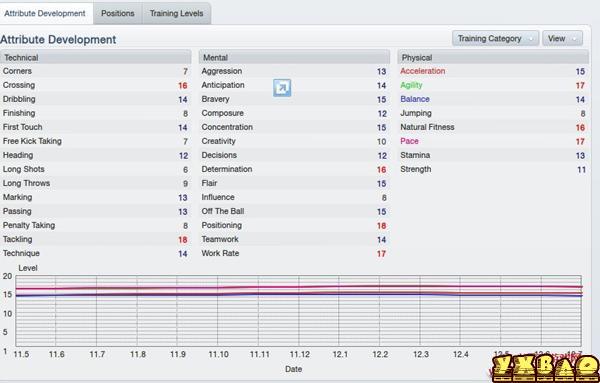The image size is (600, 383).
Task: Select the Bravery attribute row
Action: [x=294, y=99]
